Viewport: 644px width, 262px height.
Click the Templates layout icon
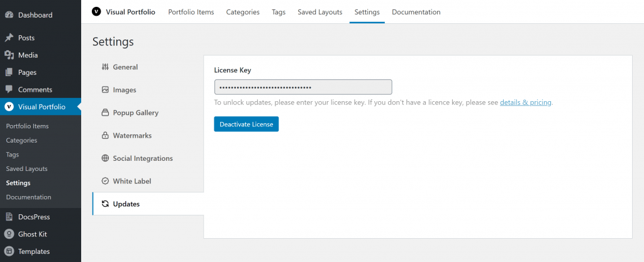9,251
